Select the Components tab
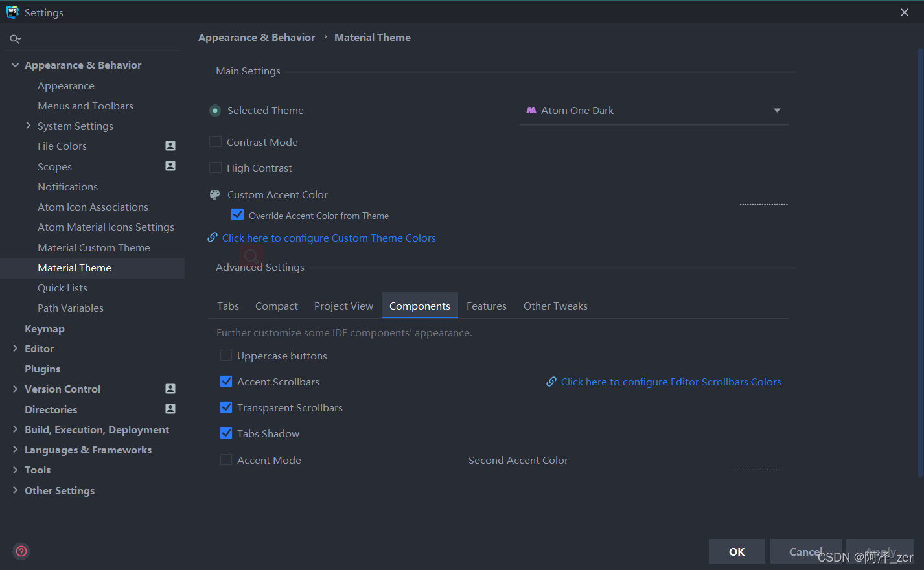The image size is (924, 570). click(420, 306)
